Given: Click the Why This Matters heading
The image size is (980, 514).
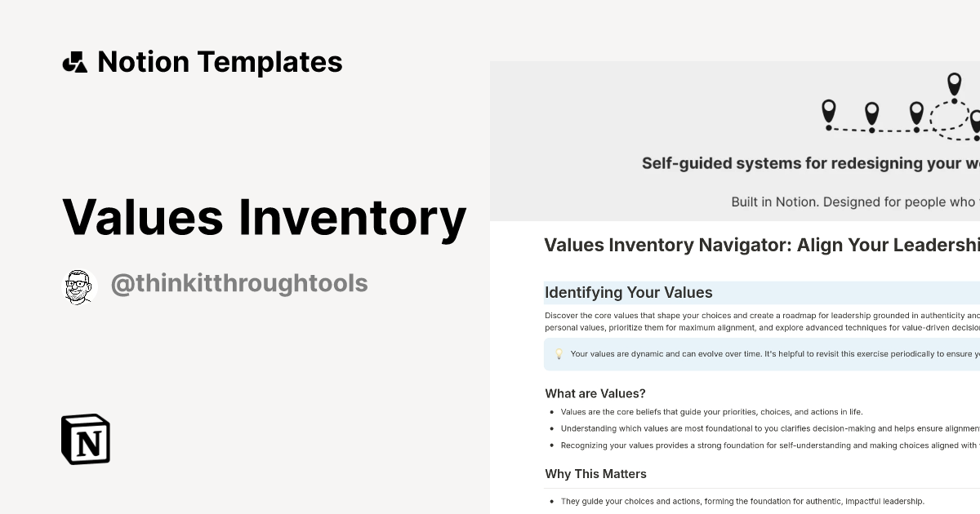Looking at the screenshot, I should [x=595, y=474].
